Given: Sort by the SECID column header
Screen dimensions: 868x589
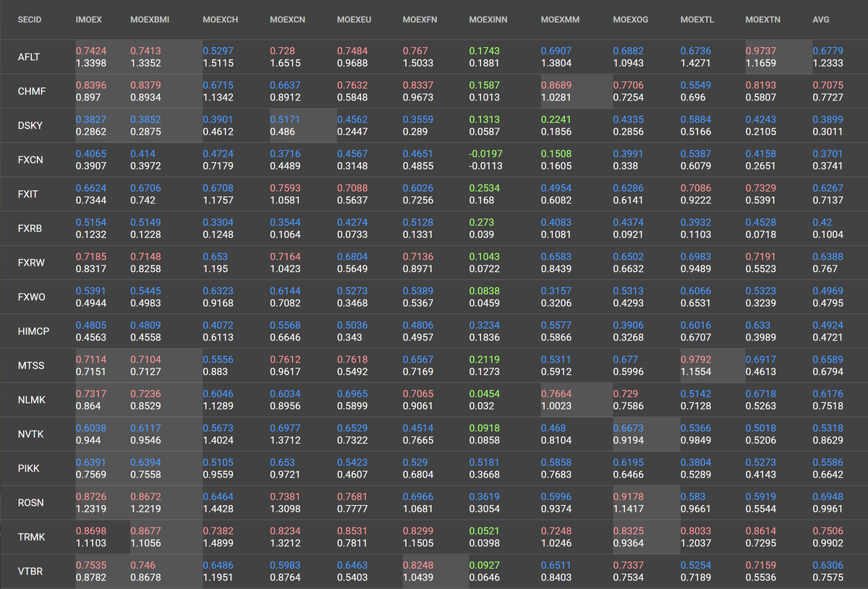Looking at the screenshot, I should (30, 20).
